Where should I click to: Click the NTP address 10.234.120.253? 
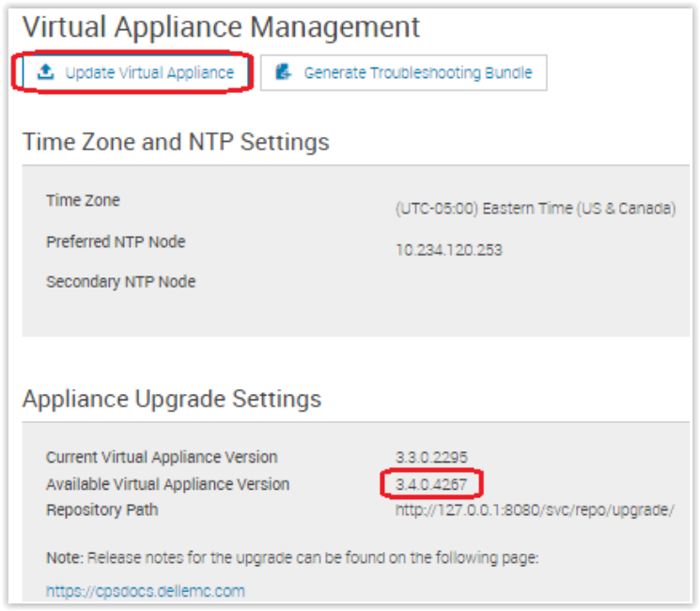point(450,250)
